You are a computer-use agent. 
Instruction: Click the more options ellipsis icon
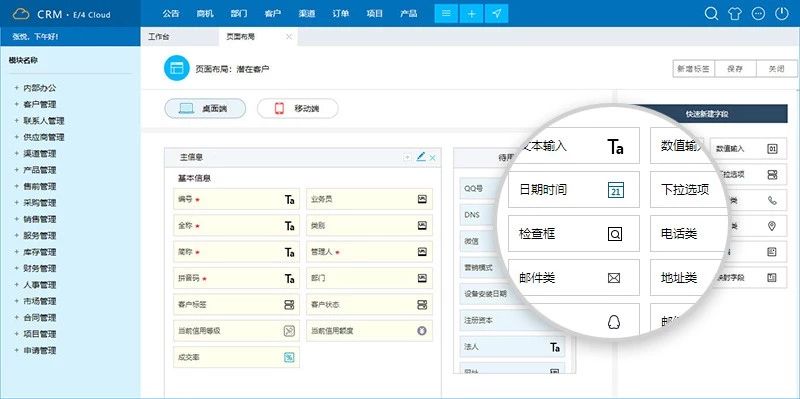click(759, 14)
